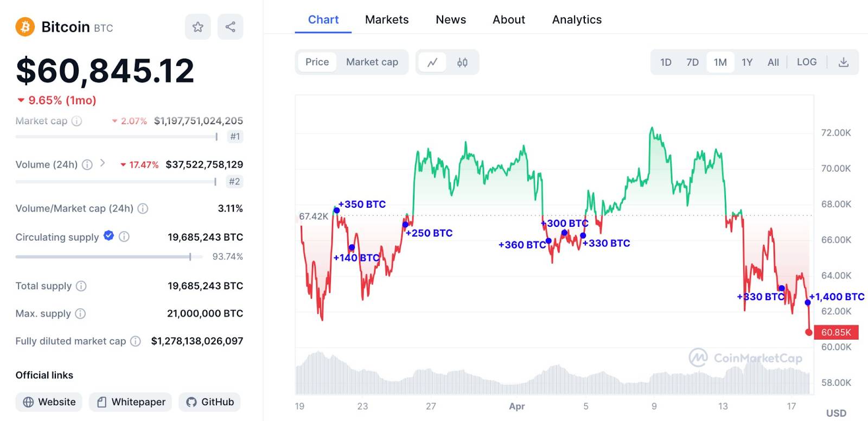Open the Markets tab
This screenshot has height=421, width=868.
point(387,20)
